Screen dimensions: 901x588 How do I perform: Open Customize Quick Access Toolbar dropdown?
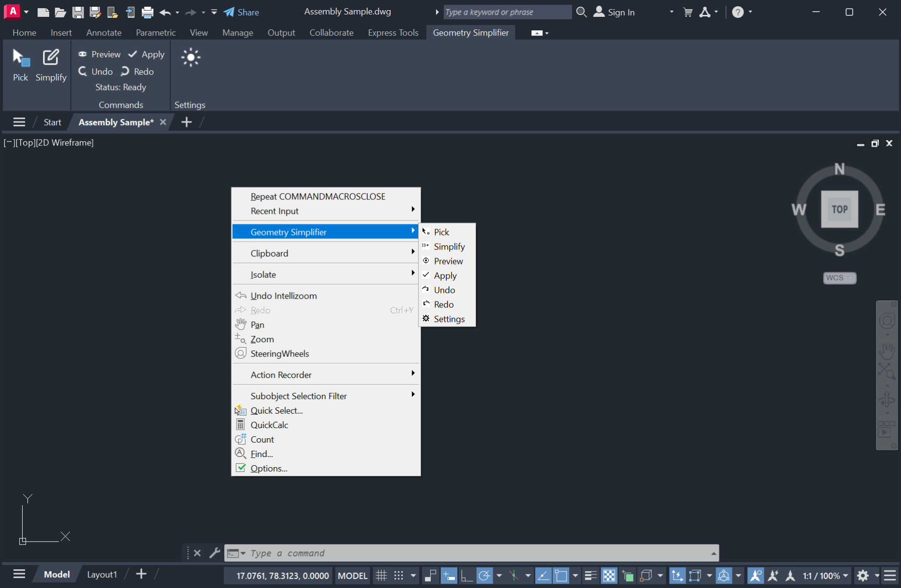click(214, 12)
